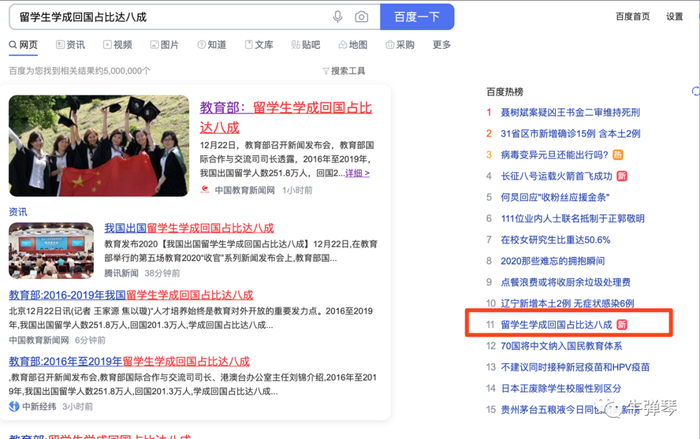This screenshot has height=439, width=700.
Task: Open result 我国出国留学生学成回国占比达八成
Action: coord(189,228)
